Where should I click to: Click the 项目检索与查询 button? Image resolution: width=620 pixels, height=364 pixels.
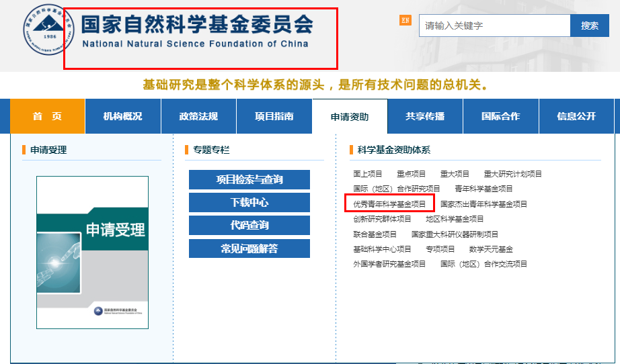coord(249,179)
